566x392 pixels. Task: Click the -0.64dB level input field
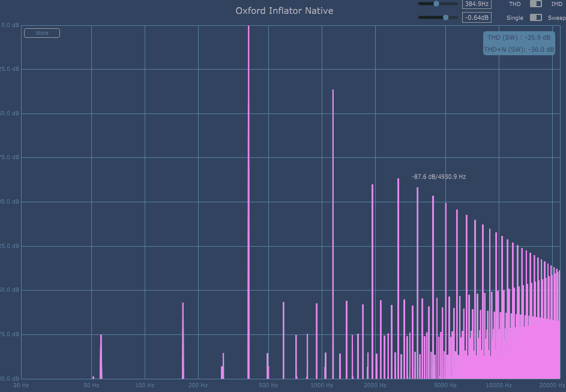(x=477, y=17)
